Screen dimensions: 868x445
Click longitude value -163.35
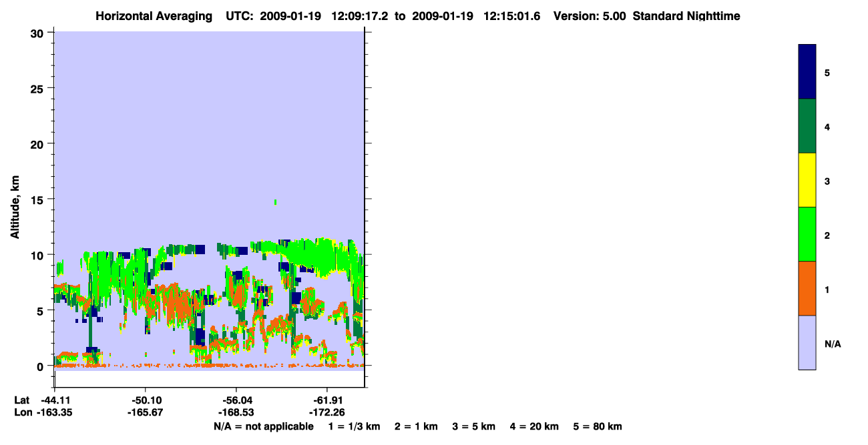click(55, 413)
